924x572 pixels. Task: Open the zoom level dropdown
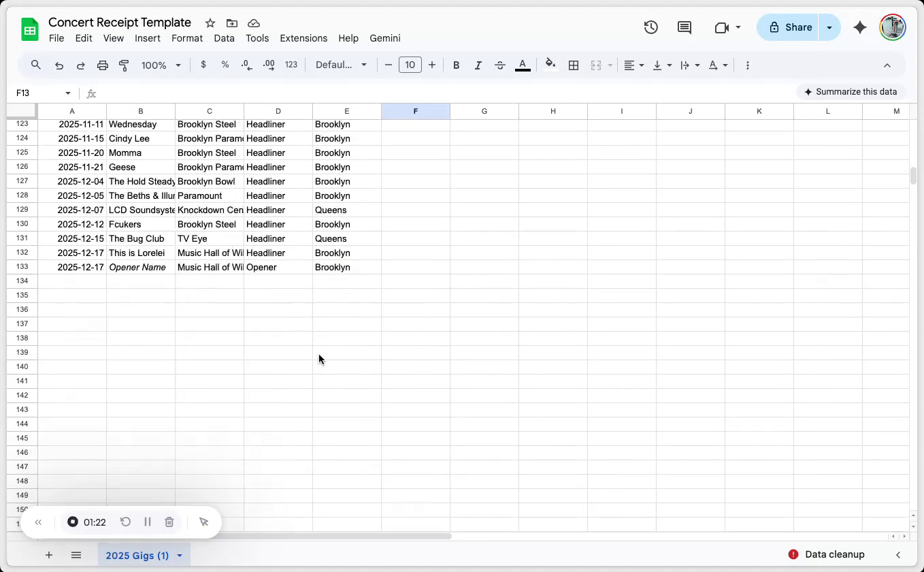tap(161, 65)
